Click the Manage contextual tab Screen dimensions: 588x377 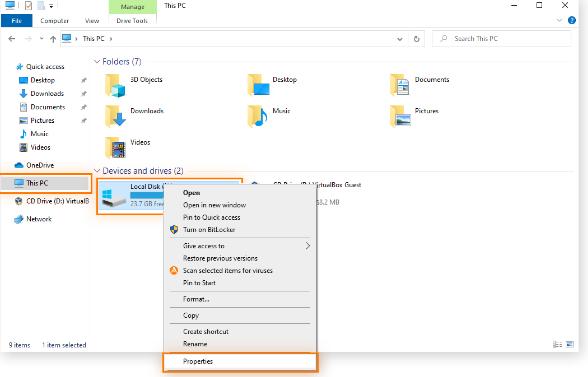(132, 6)
